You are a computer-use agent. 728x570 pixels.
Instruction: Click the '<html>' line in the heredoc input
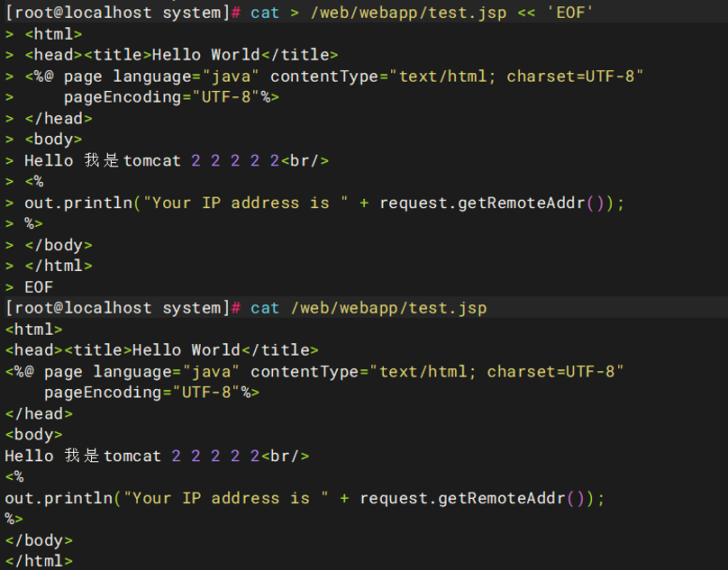click(x=53, y=34)
